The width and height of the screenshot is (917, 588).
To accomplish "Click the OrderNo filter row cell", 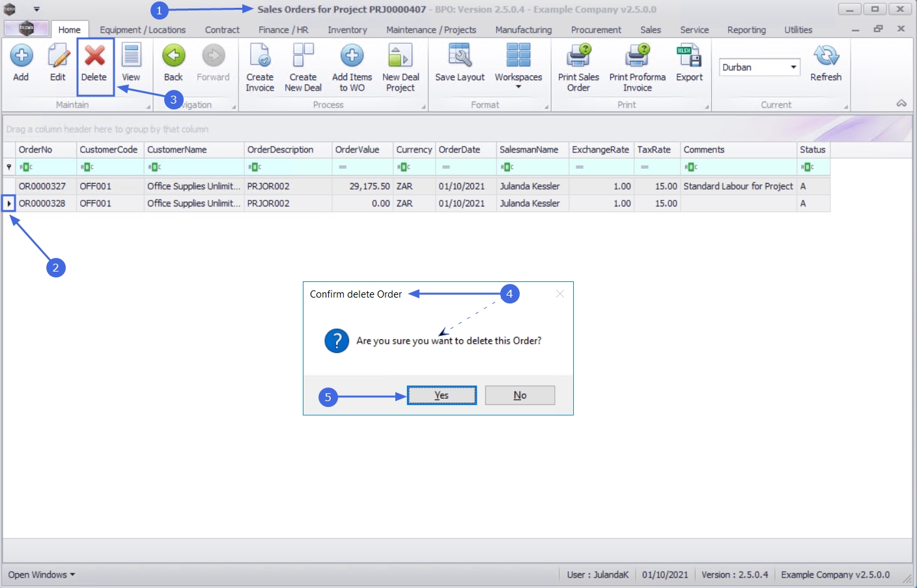I will pos(46,167).
